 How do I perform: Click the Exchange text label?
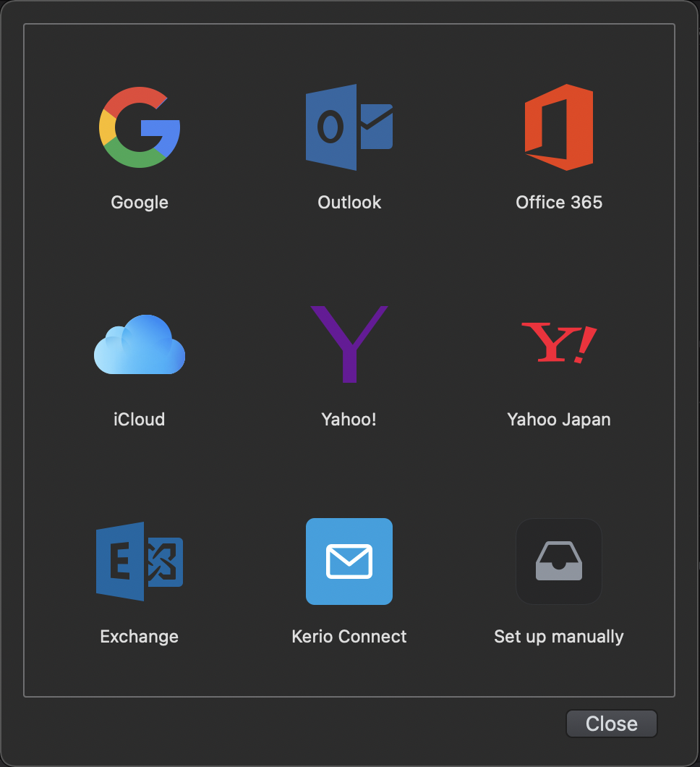tap(140, 637)
